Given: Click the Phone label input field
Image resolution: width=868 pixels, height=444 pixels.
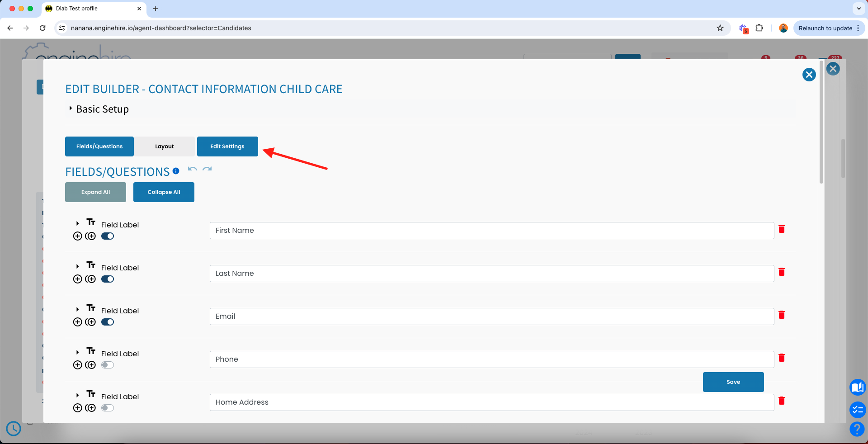Looking at the screenshot, I should [492, 359].
